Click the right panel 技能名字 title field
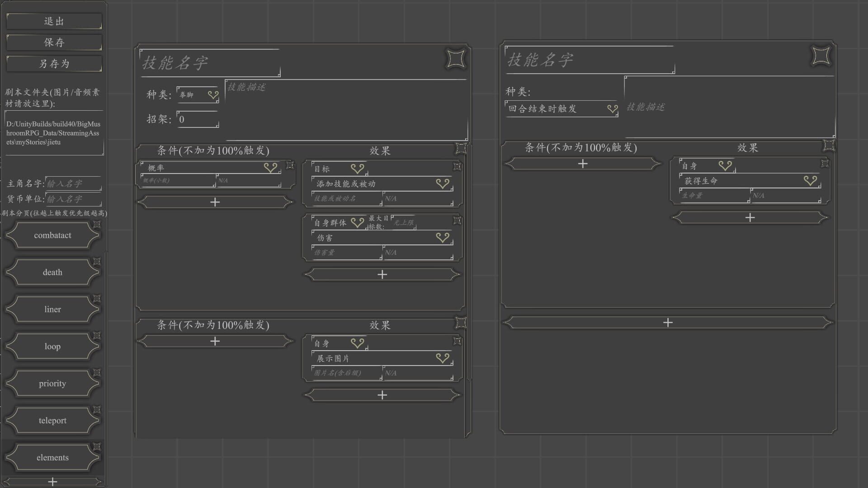Screen dimensions: 868x488 coord(590,60)
